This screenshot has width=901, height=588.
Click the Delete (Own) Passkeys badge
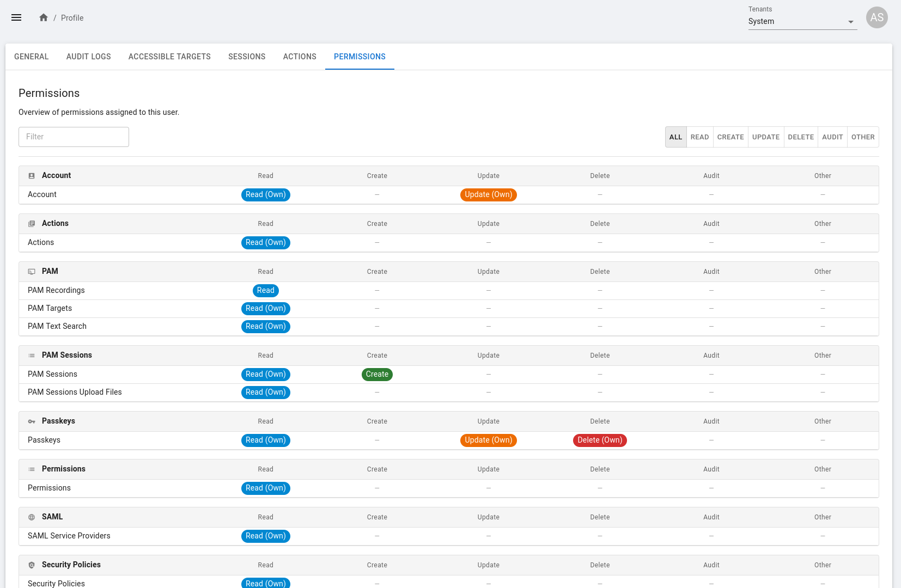click(x=599, y=440)
